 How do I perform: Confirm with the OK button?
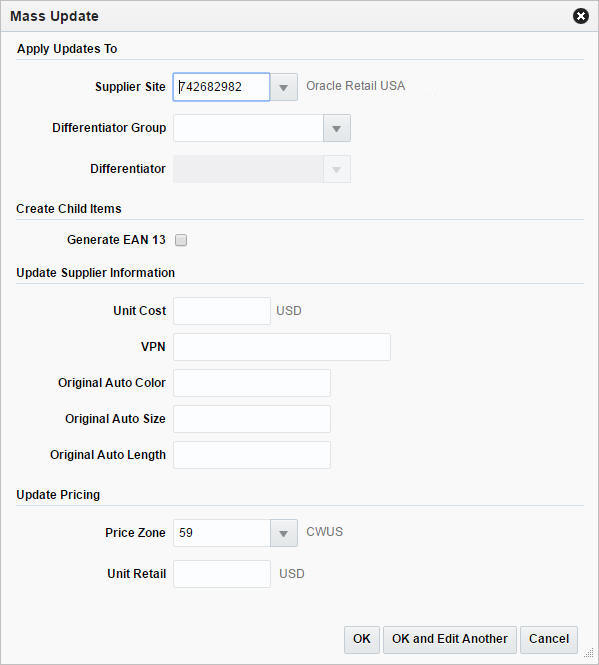362,640
